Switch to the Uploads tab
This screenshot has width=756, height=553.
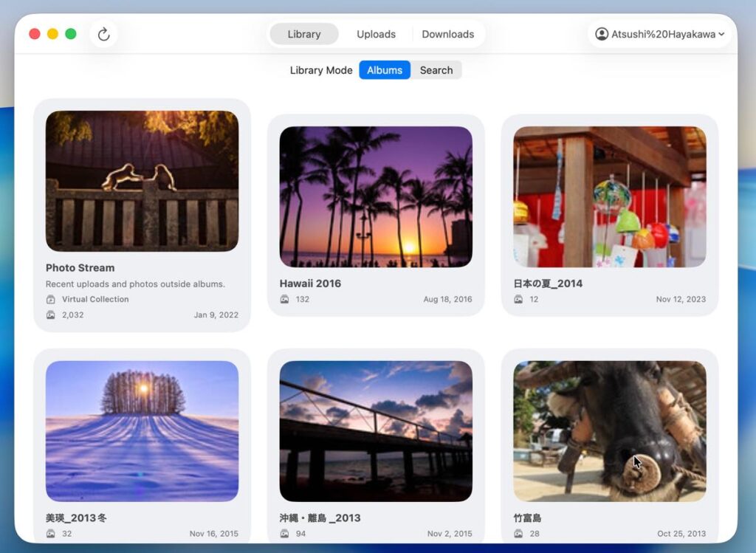pyautogui.click(x=376, y=34)
